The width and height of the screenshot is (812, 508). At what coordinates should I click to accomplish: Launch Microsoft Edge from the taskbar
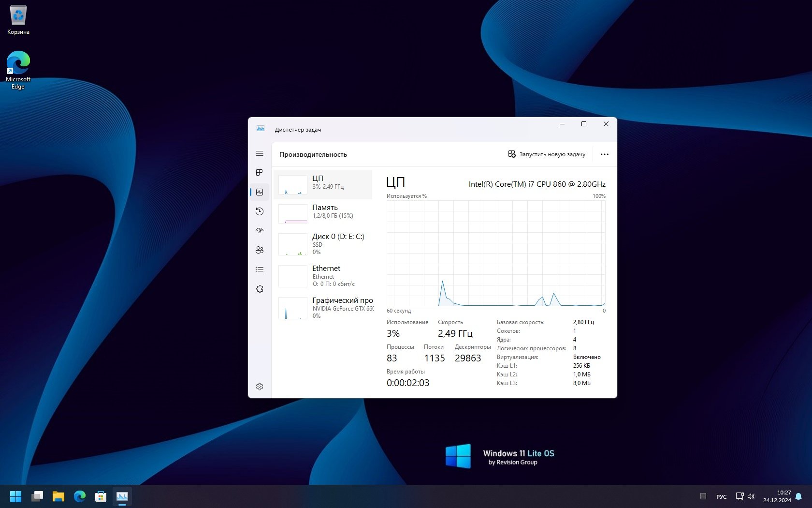[80, 496]
